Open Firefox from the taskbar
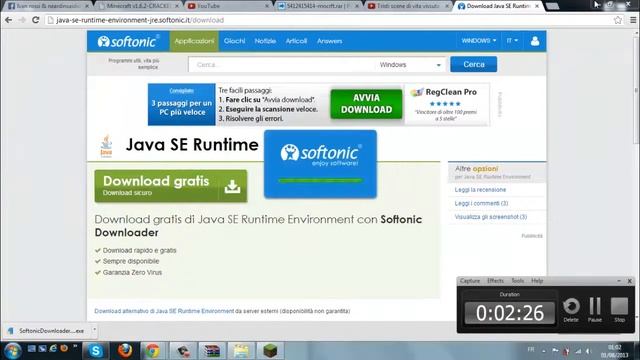 [x=124, y=351]
